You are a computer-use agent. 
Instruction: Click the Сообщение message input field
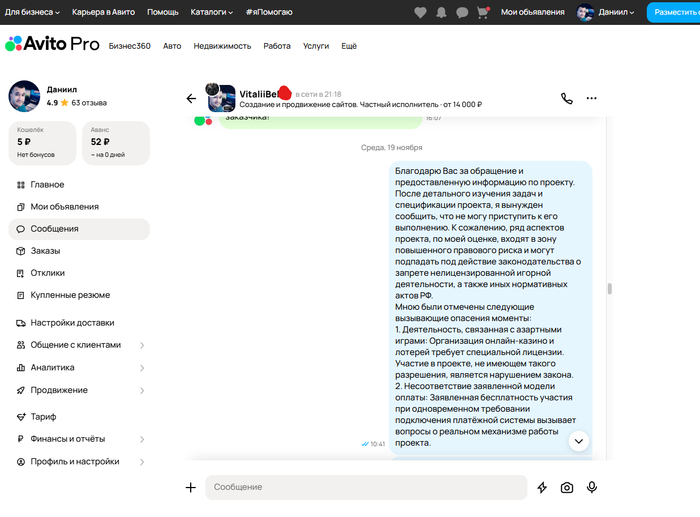click(365, 487)
